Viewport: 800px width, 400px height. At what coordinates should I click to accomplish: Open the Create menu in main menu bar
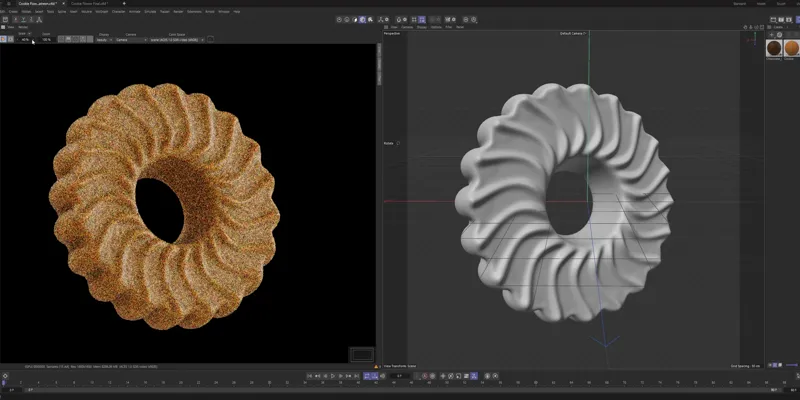tap(13, 11)
